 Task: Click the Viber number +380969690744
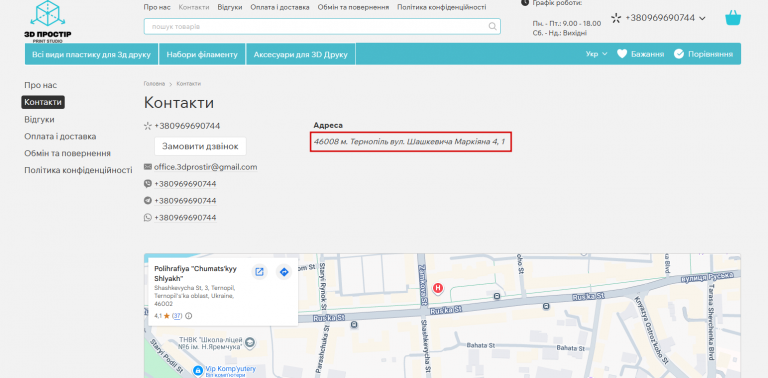click(x=185, y=184)
